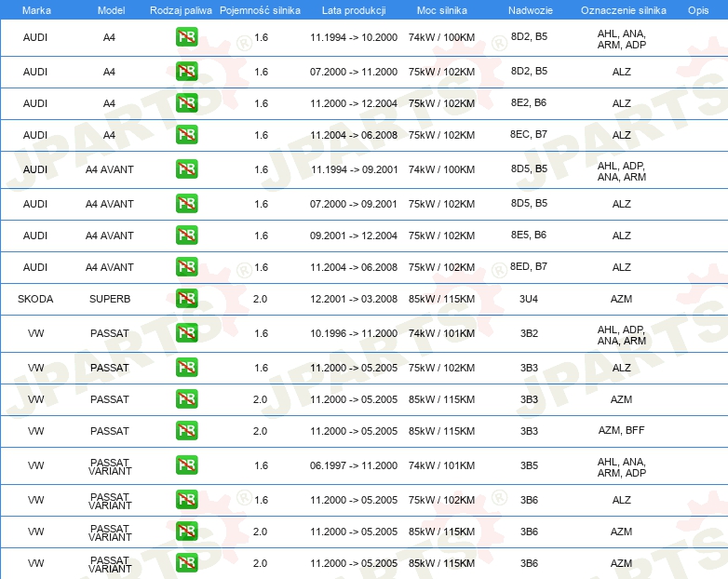Click the petrol icon in the A4 AVANT 8E5, B6 row
Image resolution: width=728 pixels, height=579 pixels.
[x=186, y=235]
